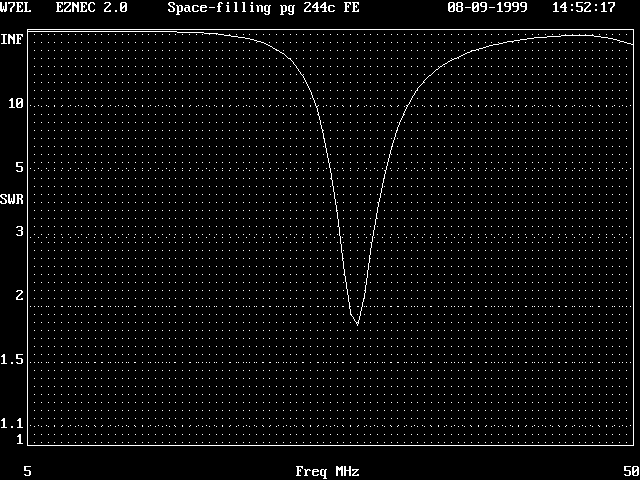Click the 10 tick label on the SWR axis
Screen dimensions: 640x480
(x=16, y=104)
